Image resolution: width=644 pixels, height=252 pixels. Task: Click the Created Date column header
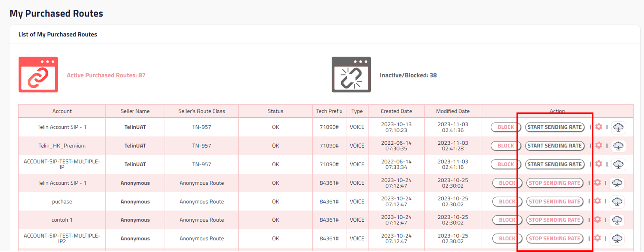click(396, 111)
